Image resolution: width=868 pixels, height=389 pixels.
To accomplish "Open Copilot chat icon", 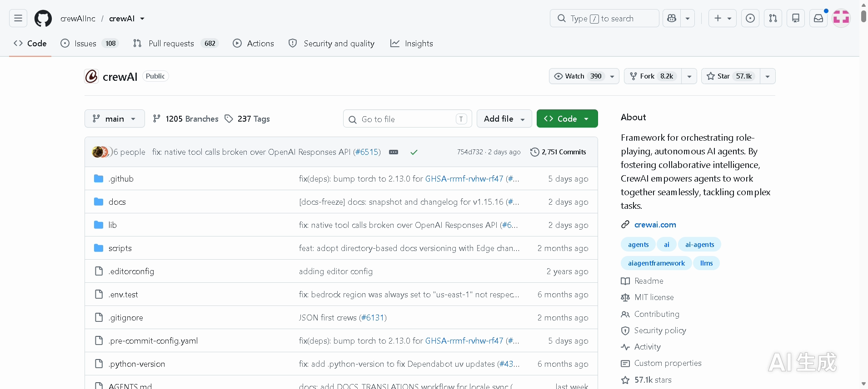I will click(672, 18).
